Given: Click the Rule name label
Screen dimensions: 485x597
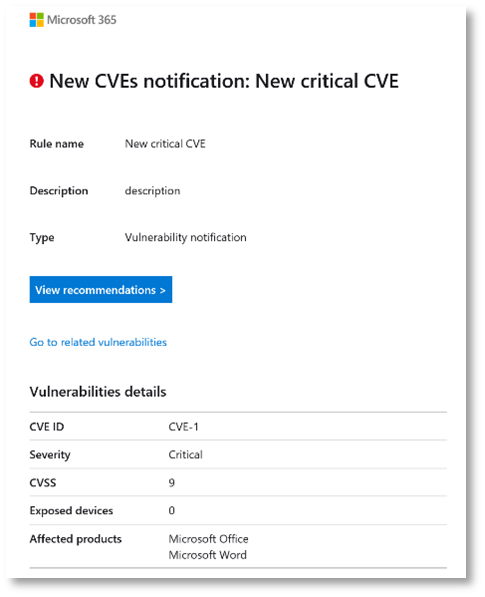Looking at the screenshot, I should (57, 144).
